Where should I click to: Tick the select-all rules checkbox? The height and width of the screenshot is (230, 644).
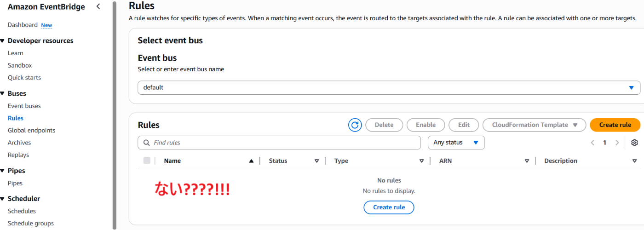point(147,161)
